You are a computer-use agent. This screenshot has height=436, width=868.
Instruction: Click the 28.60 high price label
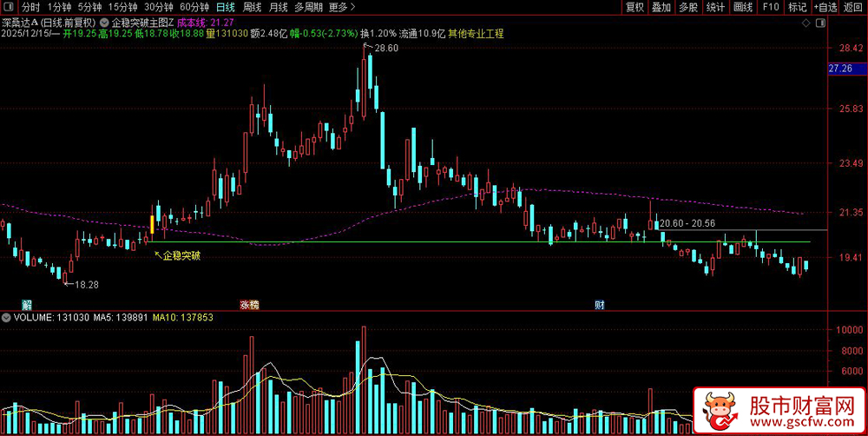coord(386,48)
